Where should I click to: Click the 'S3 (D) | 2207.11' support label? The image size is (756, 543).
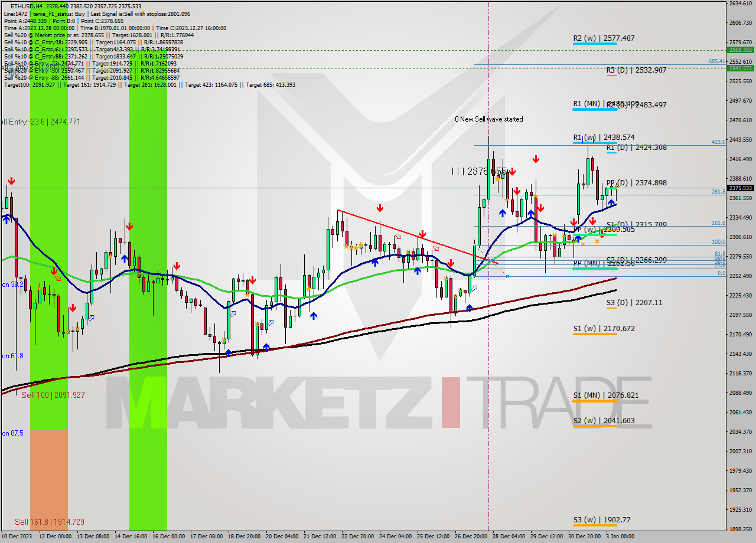634,303
